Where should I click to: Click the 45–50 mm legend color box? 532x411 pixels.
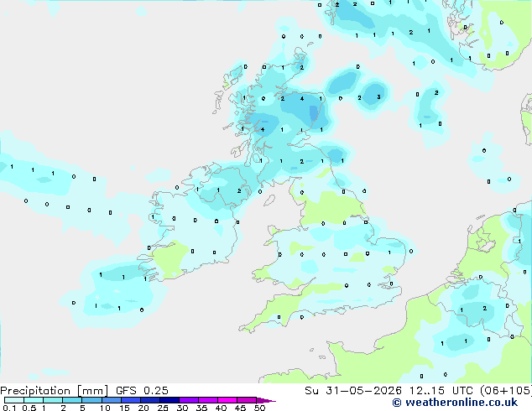point(247,400)
